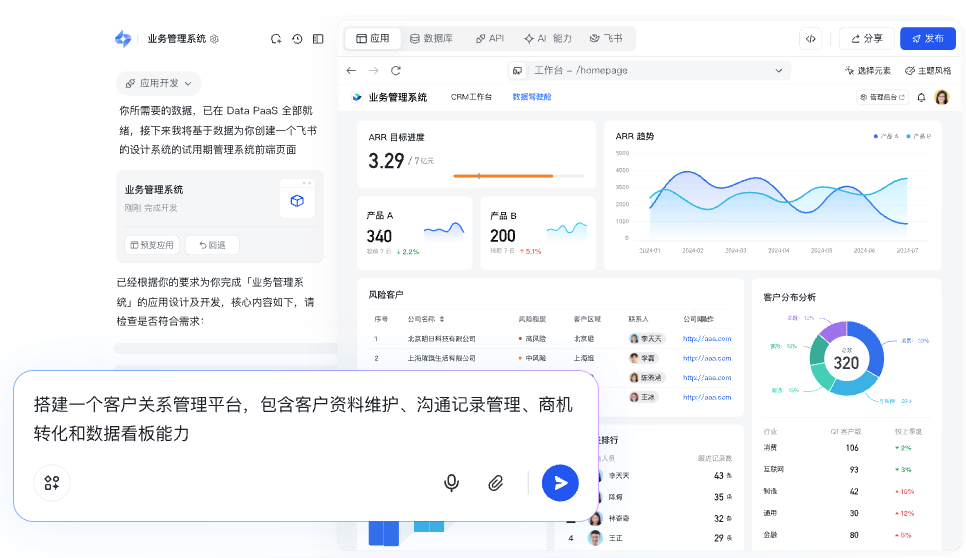Expand the 应用开发 dropdown
966x558 pixels.
[159, 84]
